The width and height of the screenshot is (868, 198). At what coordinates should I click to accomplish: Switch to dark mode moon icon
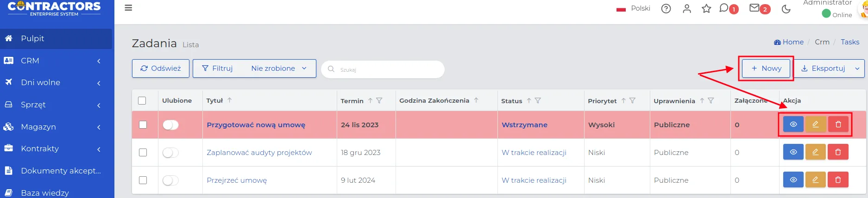786,9
